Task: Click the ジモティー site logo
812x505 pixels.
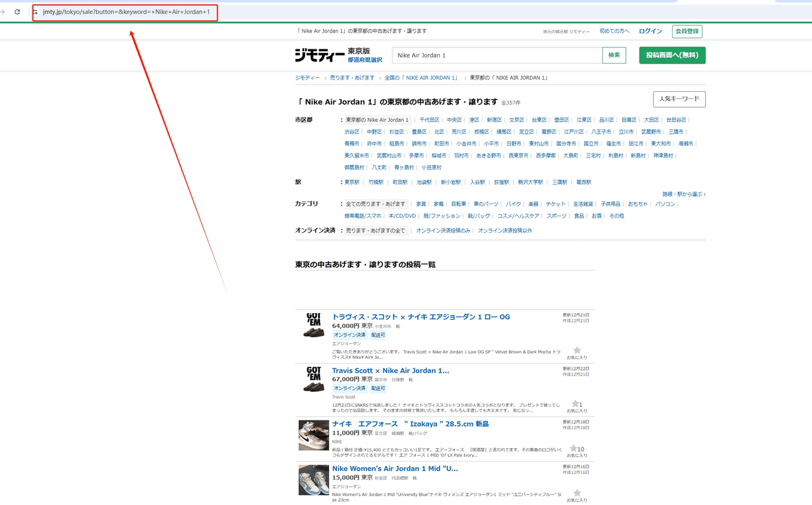Action: coord(319,55)
